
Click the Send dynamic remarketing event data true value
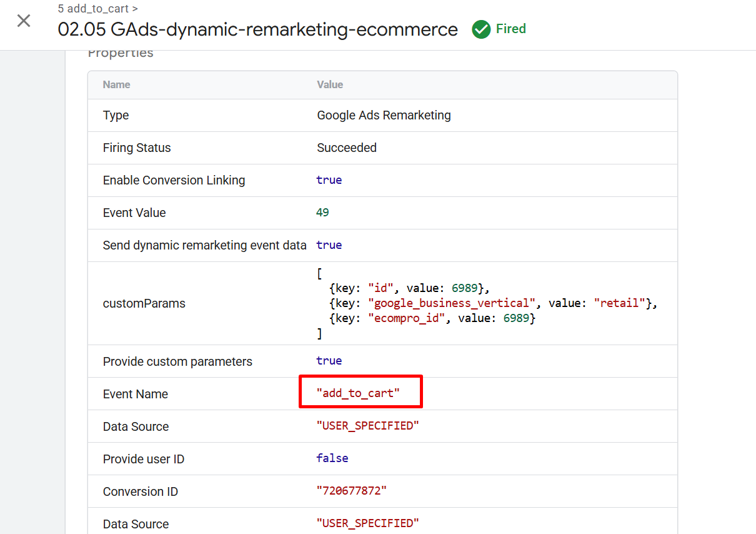point(329,244)
